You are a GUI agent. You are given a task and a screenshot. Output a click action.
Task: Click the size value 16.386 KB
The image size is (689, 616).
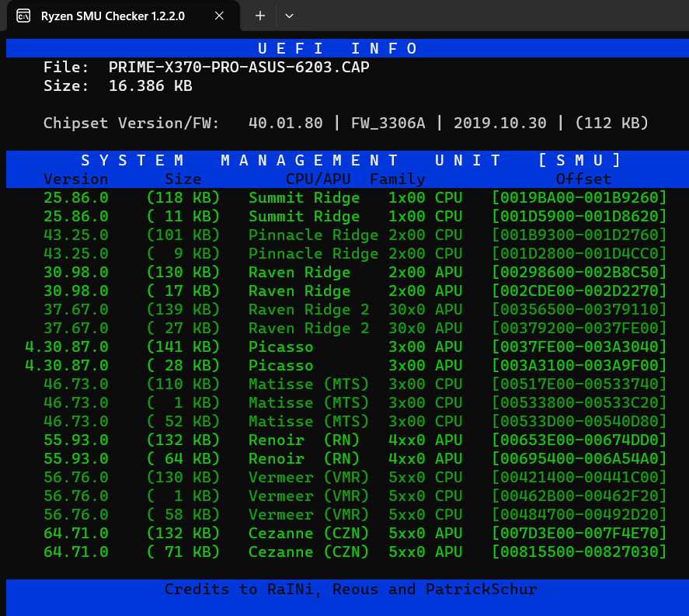(x=150, y=85)
